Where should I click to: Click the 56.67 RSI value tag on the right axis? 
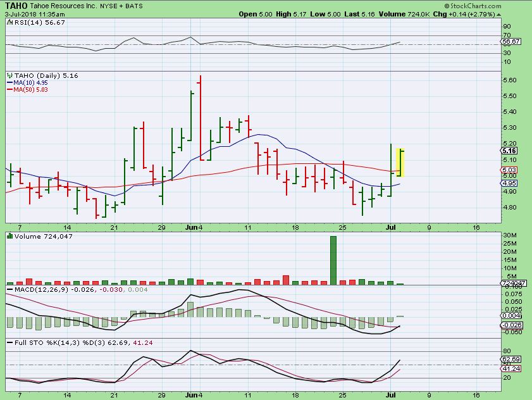tap(510, 41)
